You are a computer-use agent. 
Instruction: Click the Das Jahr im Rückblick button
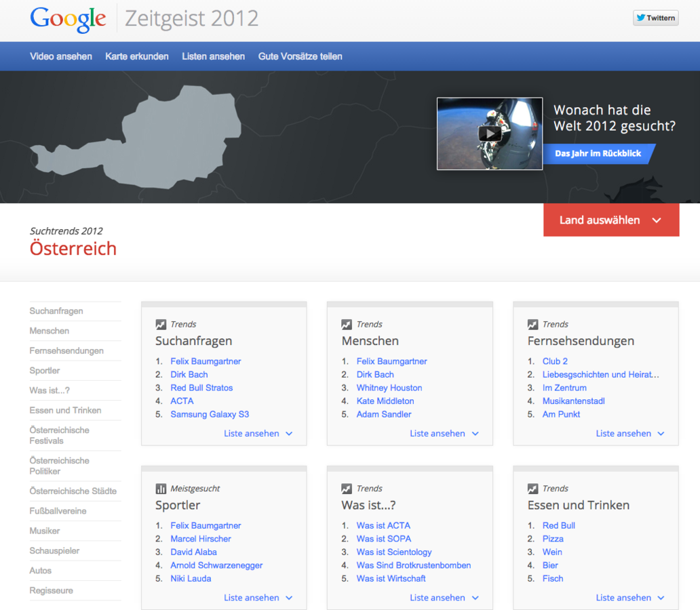(x=598, y=153)
